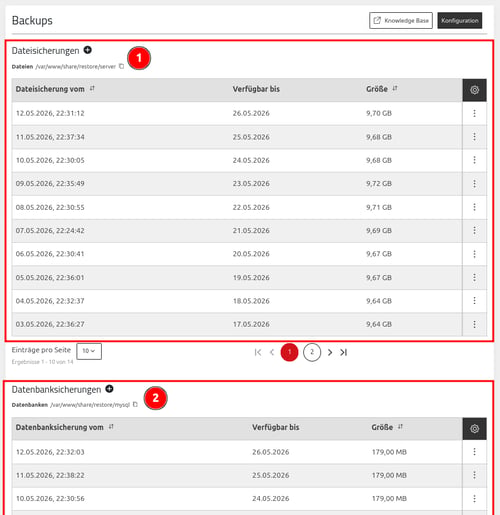Screen dimensions: 500x515
Task: Open the Knowledge Base link
Action: (401, 21)
